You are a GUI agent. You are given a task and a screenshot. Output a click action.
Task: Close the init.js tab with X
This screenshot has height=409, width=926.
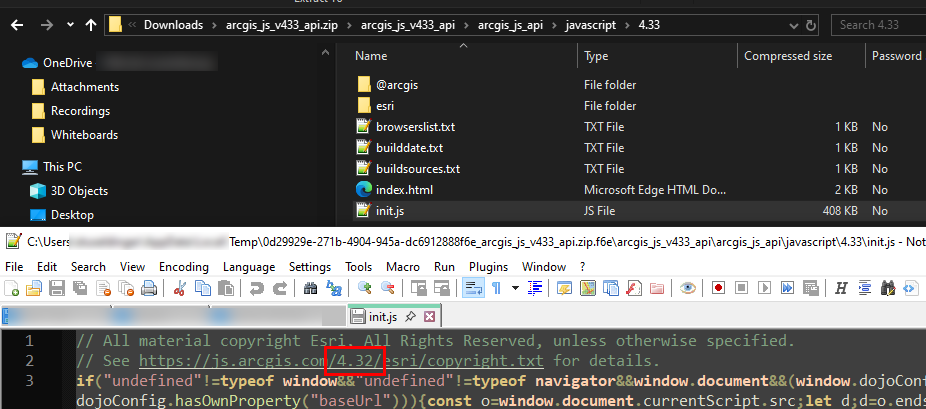pyautogui.click(x=429, y=317)
